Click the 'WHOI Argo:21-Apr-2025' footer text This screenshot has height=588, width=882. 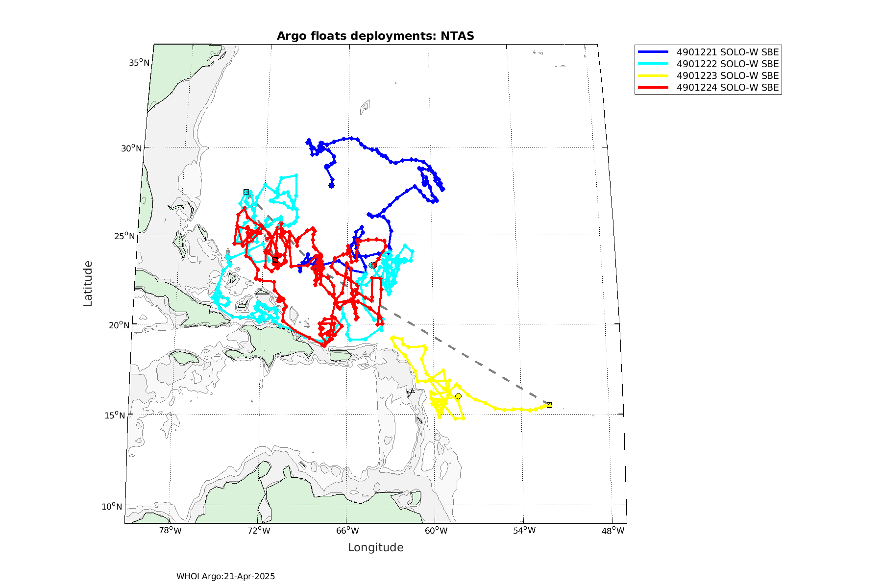(226, 576)
